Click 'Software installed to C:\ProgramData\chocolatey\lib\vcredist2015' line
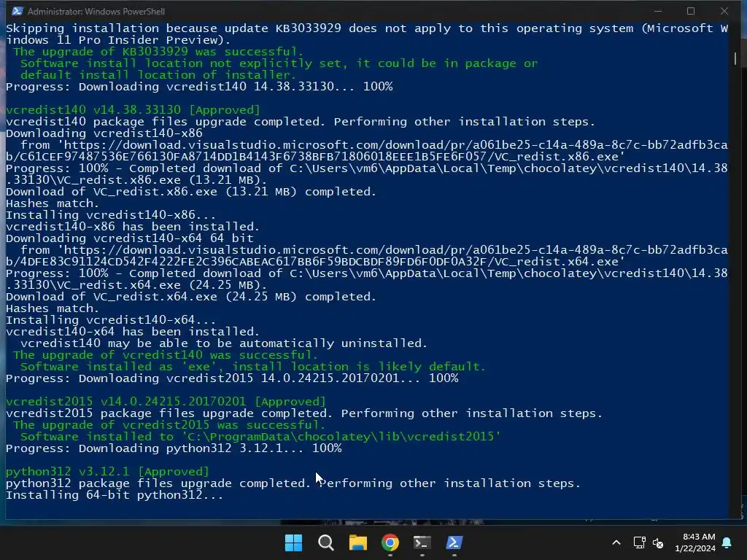Viewport: 747px width, 560px height. coord(260,437)
